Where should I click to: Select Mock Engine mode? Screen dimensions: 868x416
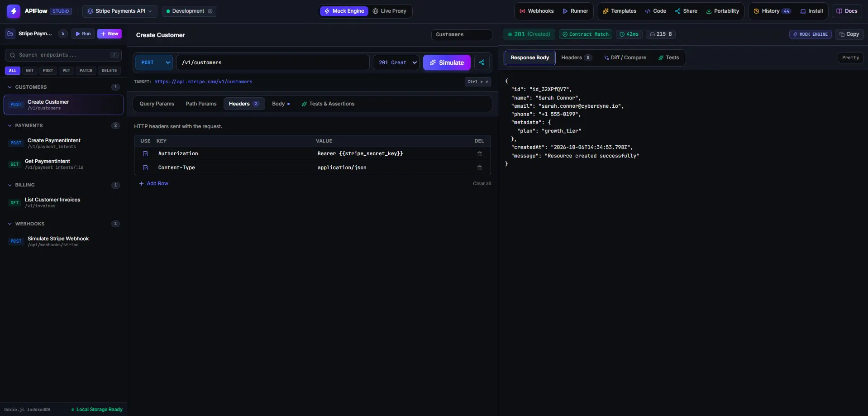coord(344,11)
